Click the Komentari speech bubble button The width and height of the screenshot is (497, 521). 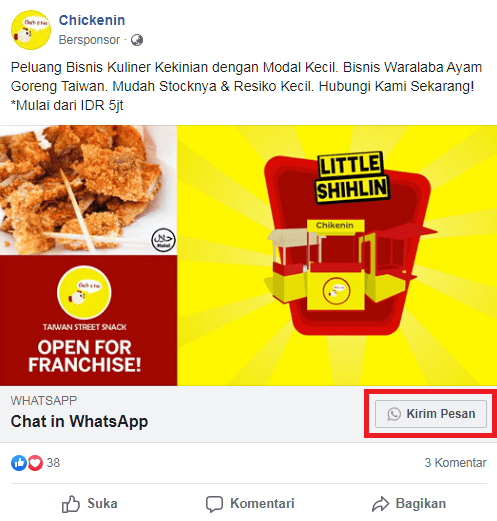tap(250, 504)
